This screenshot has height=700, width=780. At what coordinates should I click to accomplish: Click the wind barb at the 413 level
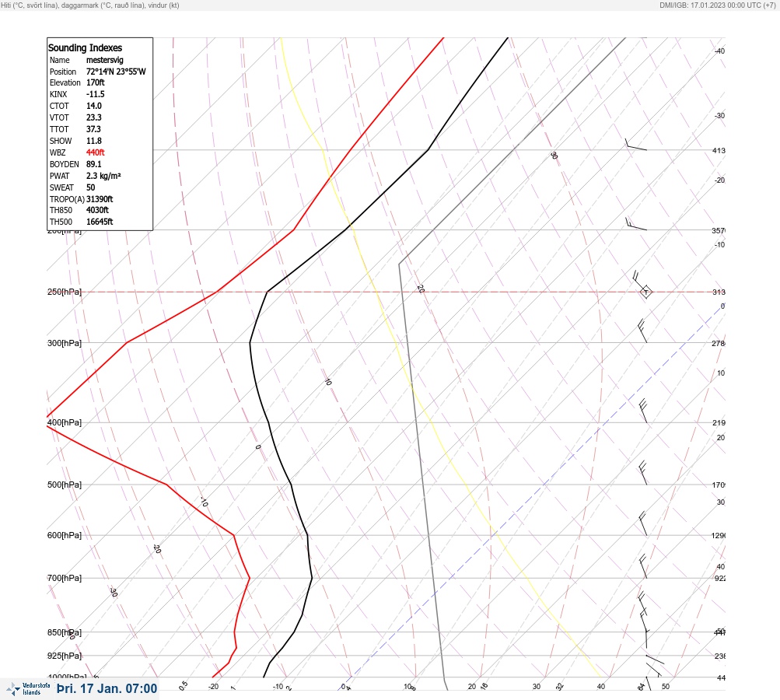635,145
